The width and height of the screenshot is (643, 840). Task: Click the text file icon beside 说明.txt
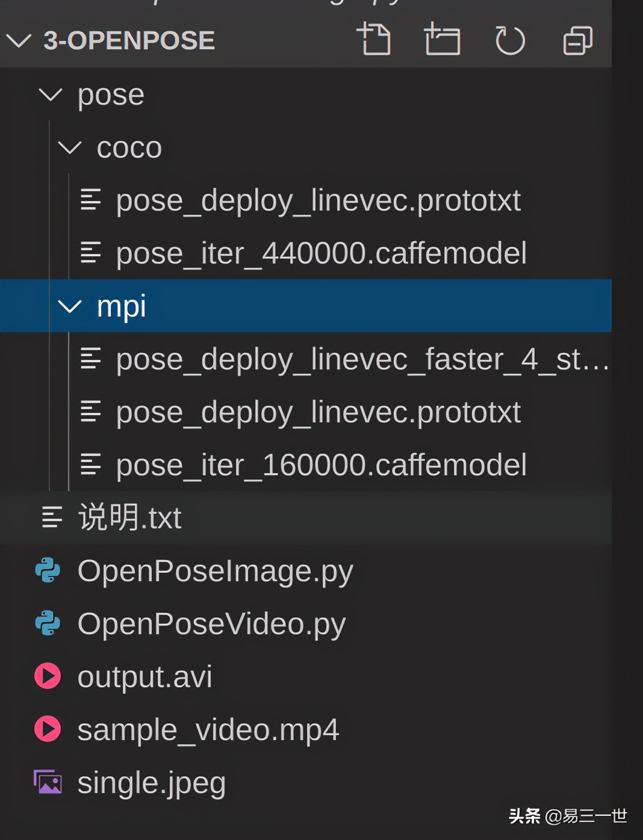tap(52, 517)
